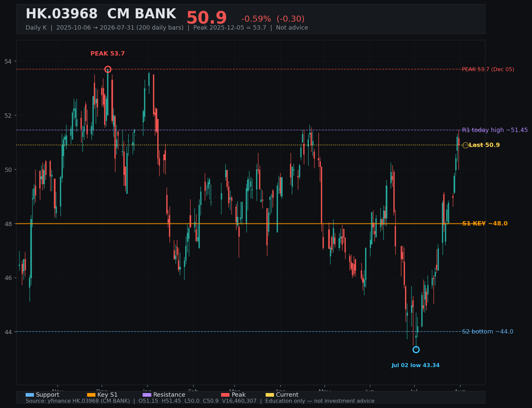Select the y-axis tick label 52
Viewport: 532px width, 408px height.
point(8,115)
